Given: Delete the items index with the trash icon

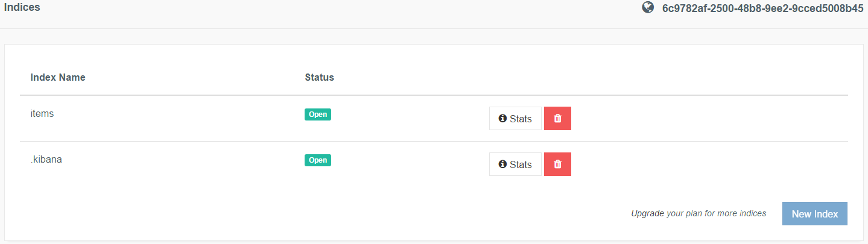Looking at the screenshot, I should pyautogui.click(x=557, y=119).
